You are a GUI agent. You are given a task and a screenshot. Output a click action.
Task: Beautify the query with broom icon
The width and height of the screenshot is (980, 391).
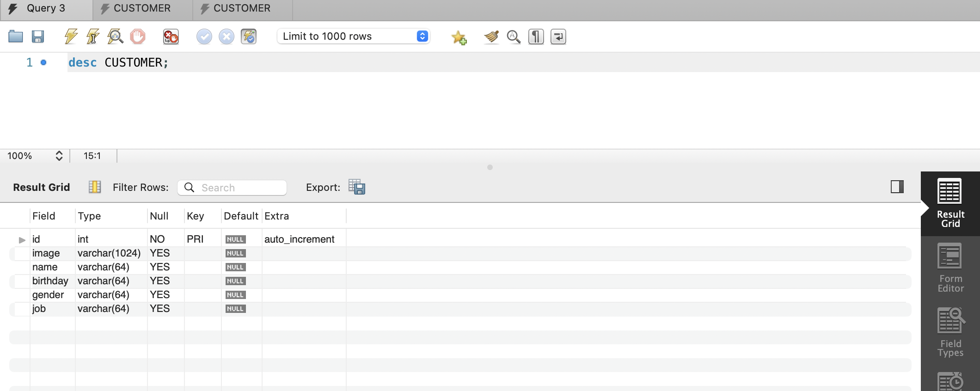tap(491, 37)
